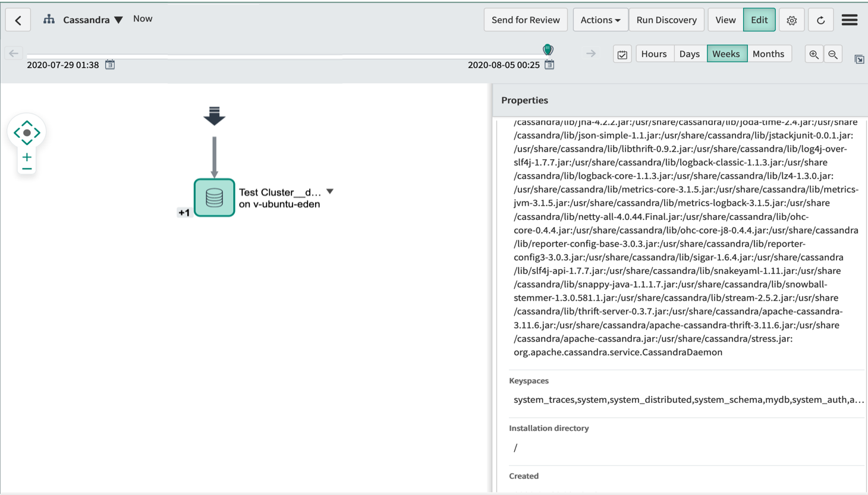
Task: Open the Cassandra service dropdown
Action: coord(119,20)
